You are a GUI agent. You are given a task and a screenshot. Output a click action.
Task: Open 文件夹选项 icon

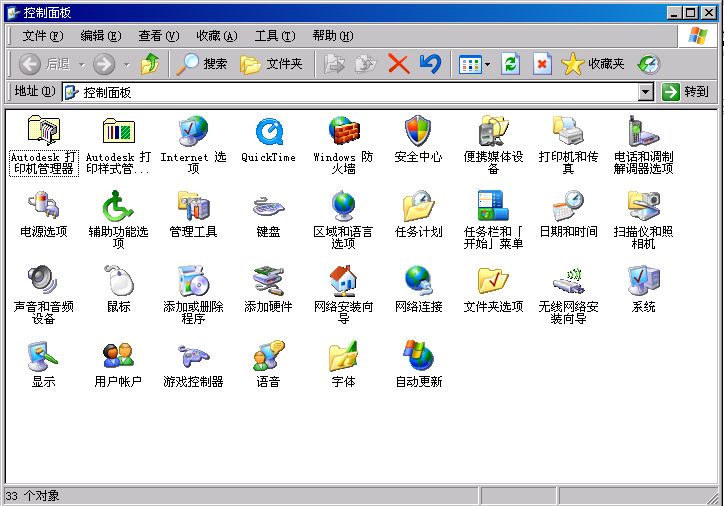[493, 280]
